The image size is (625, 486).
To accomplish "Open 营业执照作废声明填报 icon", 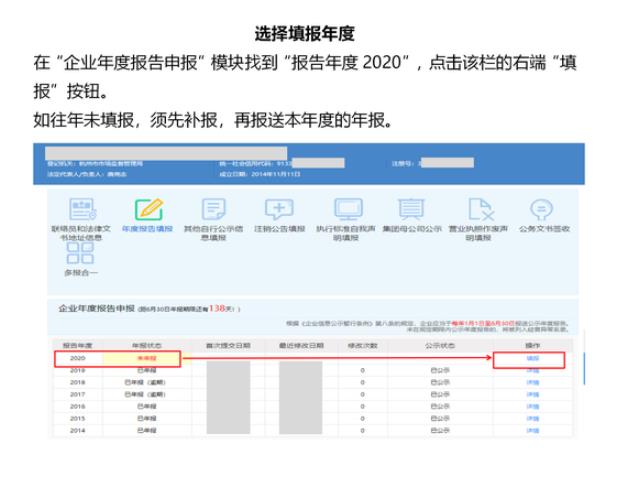I will point(481,209).
